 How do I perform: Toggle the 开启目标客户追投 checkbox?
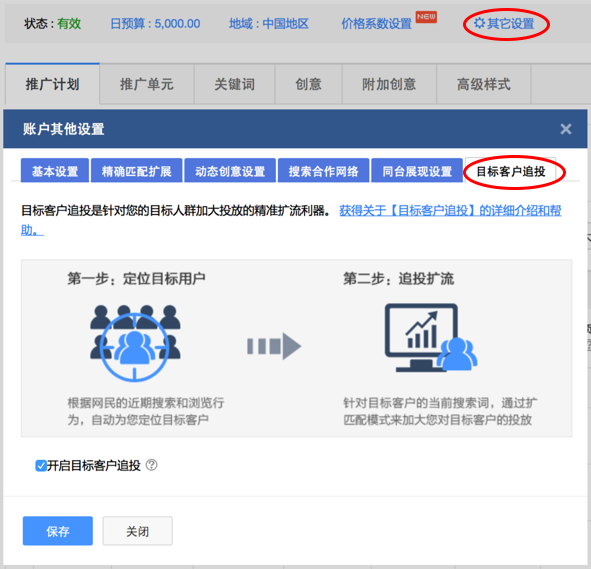click(41, 466)
